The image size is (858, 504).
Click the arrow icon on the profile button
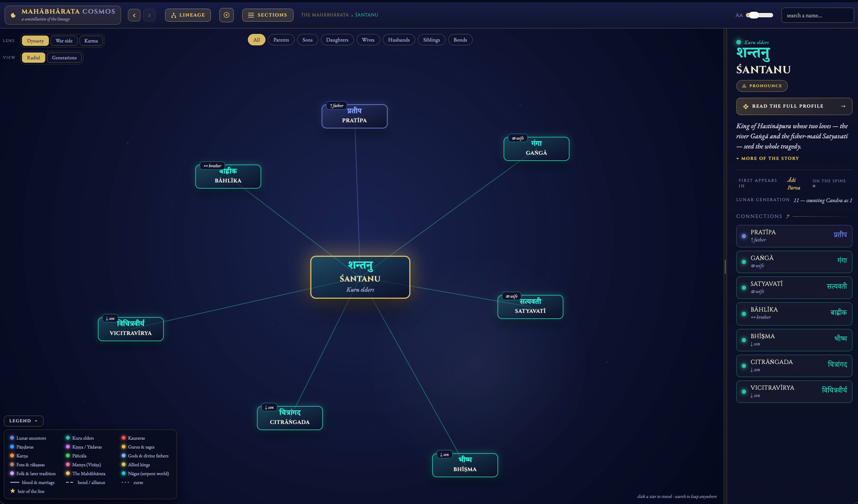click(x=843, y=106)
